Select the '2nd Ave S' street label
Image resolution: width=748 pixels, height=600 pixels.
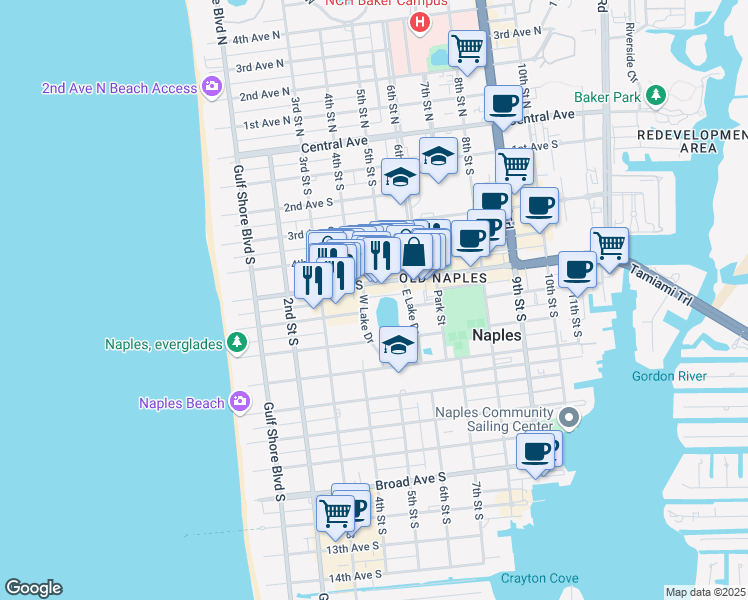(308, 205)
